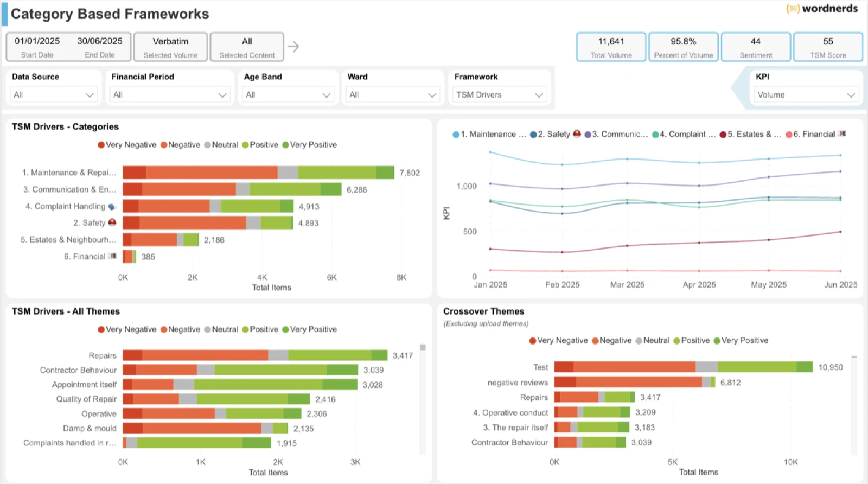Open the Age Band dropdown

(x=288, y=95)
